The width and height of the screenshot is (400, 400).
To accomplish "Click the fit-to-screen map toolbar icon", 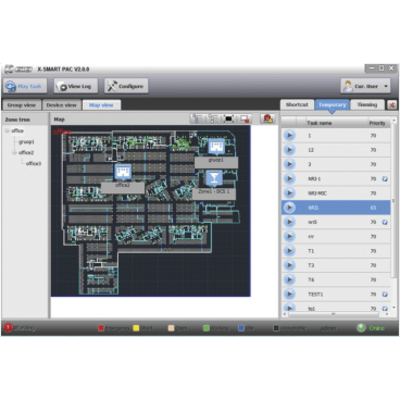I will point(229,119).
